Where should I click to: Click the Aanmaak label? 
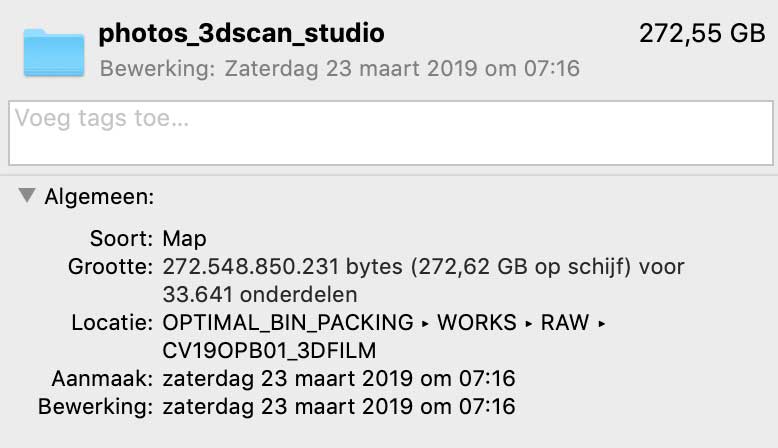click(x=102, y=379)
